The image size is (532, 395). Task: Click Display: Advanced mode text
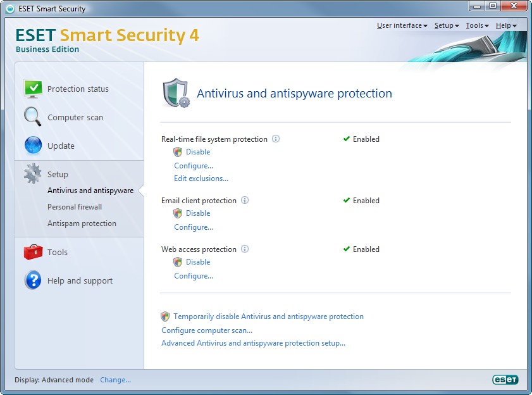54,380
